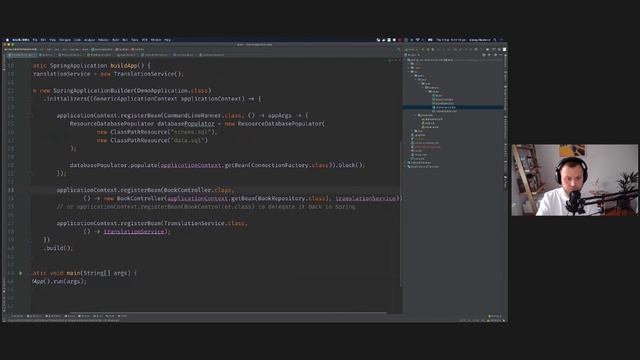Open the Build menu
This screenshot has width=640, height=360.
pos(116,40)
